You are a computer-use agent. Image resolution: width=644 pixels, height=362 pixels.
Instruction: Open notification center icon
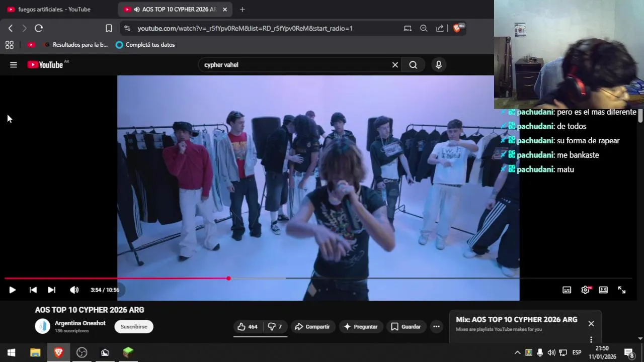coord(629,352)
